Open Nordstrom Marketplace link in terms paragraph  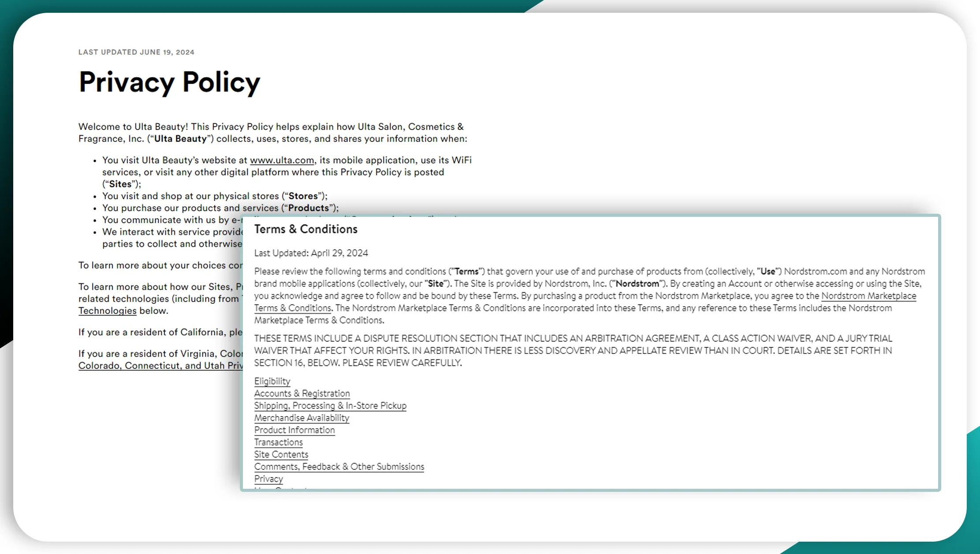coord(868,296)
